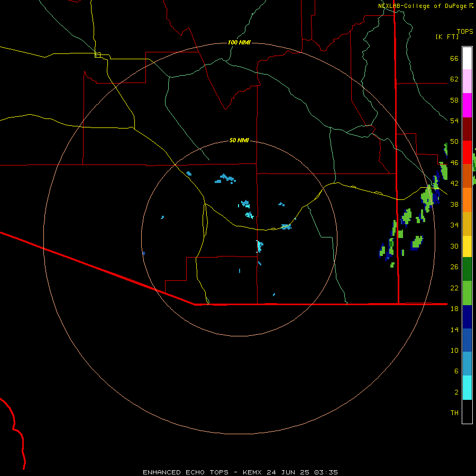Click the "03:35" timestamp in the footer
The height and width of the screenshot is (476, 476).
[x=326, y=472]
